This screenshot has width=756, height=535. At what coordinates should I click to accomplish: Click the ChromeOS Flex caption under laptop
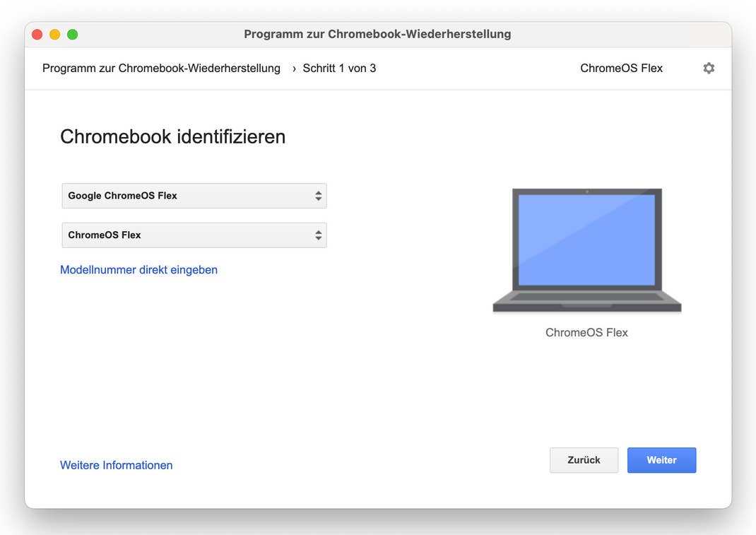pyautogui.click(x=586, y=332)
